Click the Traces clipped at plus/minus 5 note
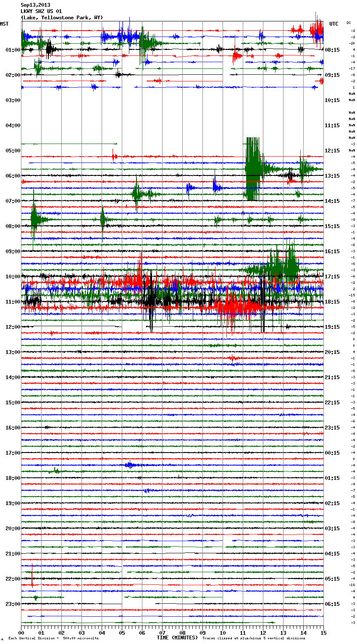357x644 pixels. [x=254, y=639]
